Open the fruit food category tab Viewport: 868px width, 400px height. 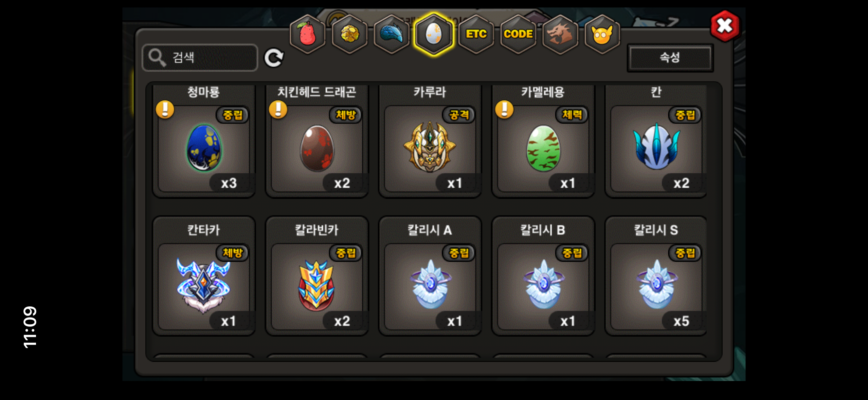[x=307, y=34]
